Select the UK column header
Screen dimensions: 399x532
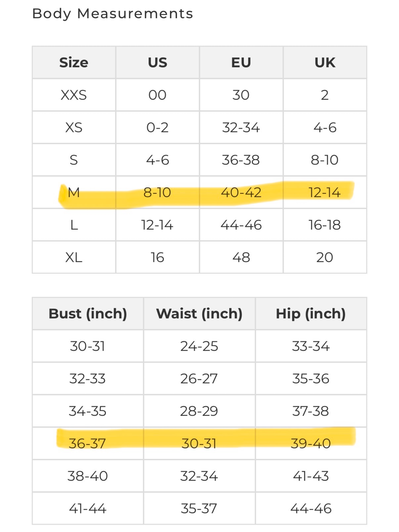point(325,63)
